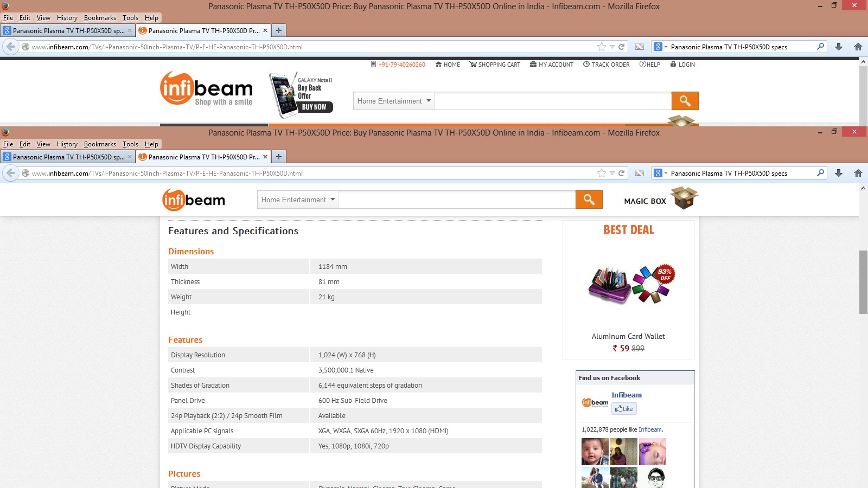This screenshot has width=868, height=488.
Task: Click bookmark star in bottom Firefox window
Action: point(601,173)
